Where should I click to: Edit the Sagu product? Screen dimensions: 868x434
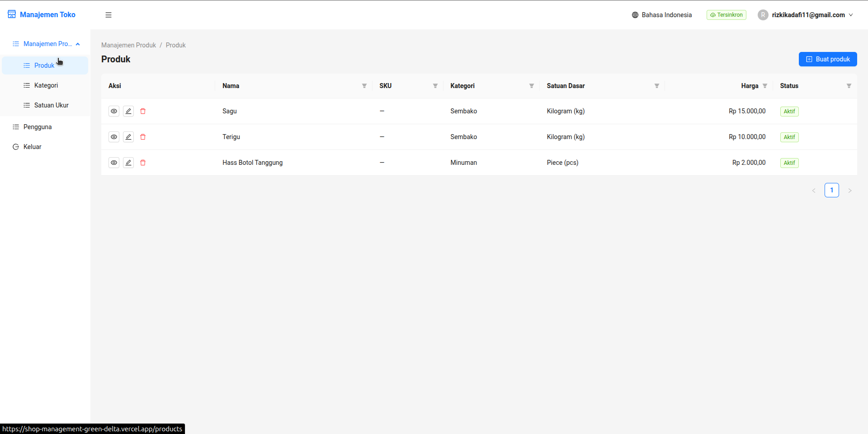coord(128,111)
